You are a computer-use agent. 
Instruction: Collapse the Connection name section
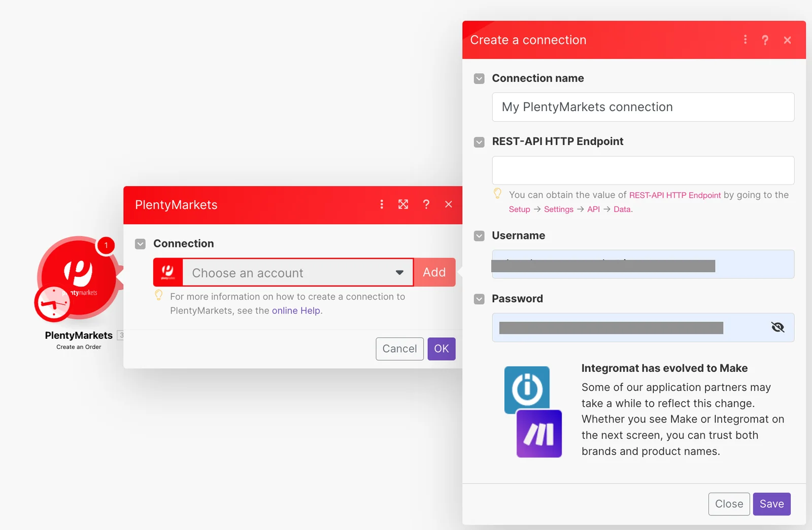(479, 79)
